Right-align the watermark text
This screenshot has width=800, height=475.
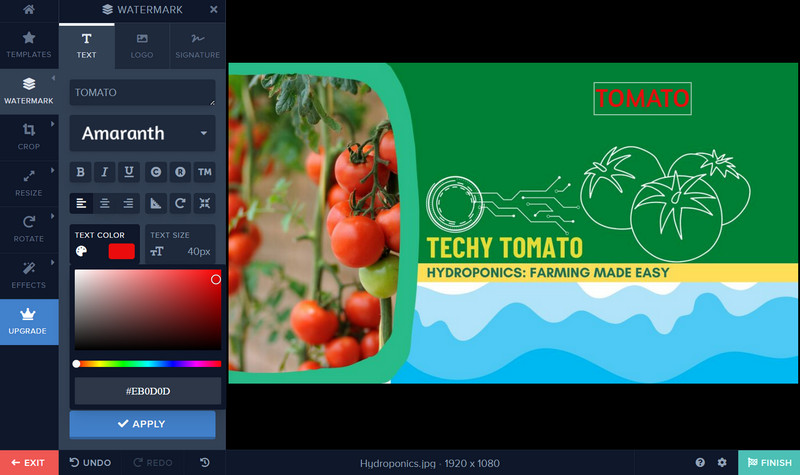point(129,203)
